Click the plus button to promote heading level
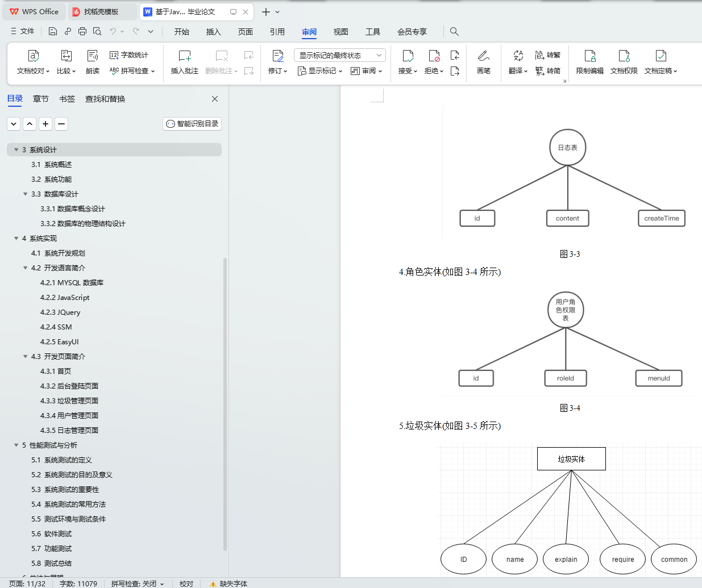The height and width of the screenshot is (588, 702). tap(45, 123)
